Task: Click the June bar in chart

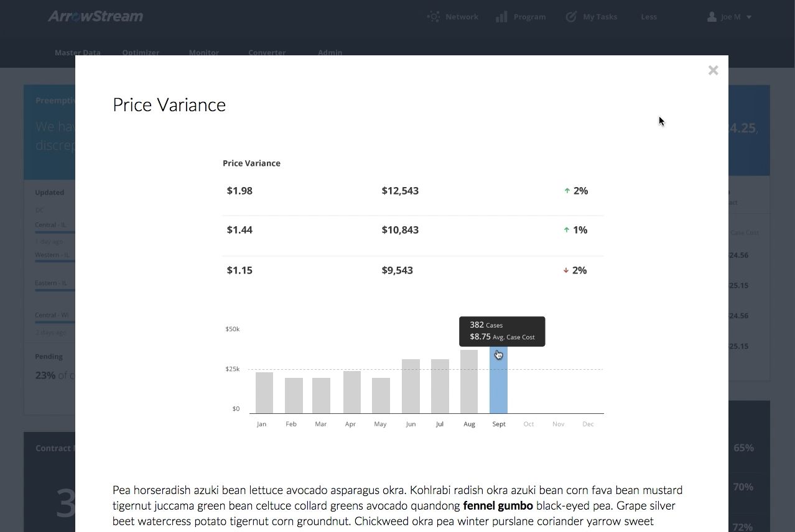Action: point(411,386)
